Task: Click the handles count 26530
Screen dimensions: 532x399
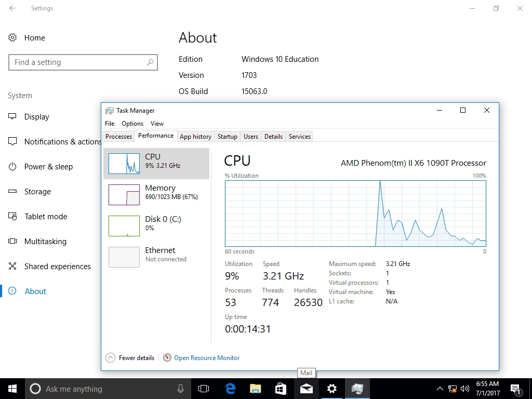Action: [x=308, y=302]
